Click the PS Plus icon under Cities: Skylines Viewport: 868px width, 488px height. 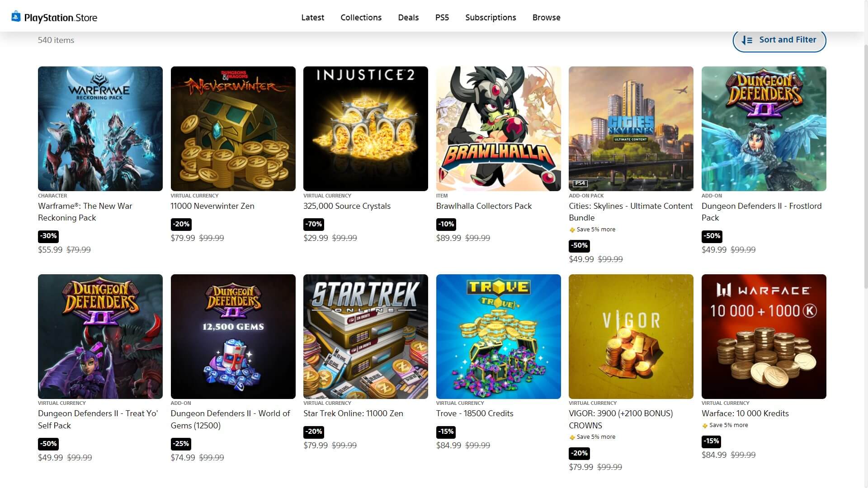[572, 230]
